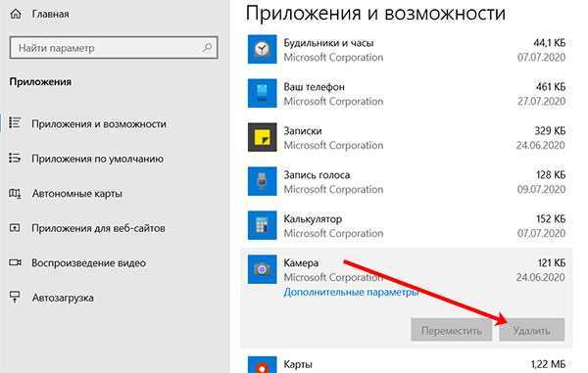Select the Запись голоса app icon

pyautogui.click(x=262, y=181)
